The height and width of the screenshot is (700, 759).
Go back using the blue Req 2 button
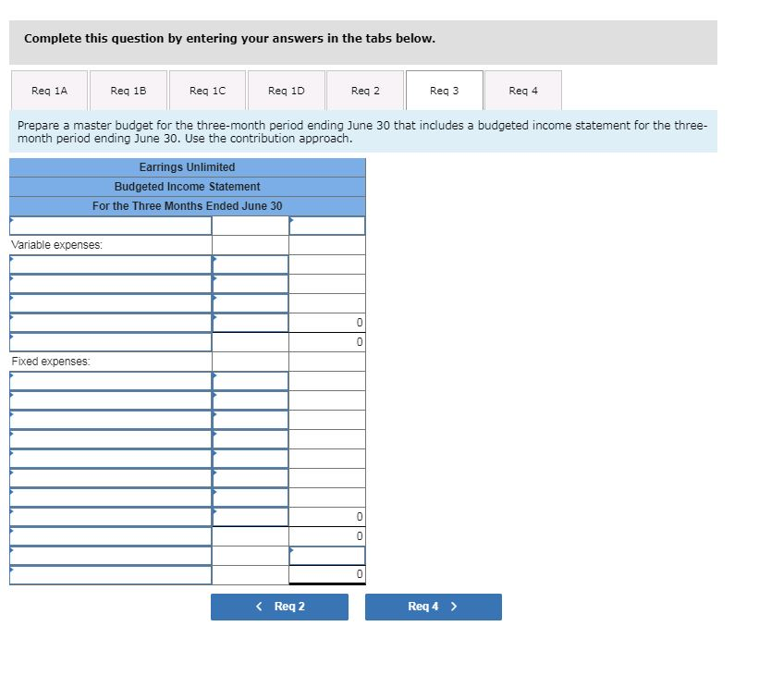pos(279,607)
